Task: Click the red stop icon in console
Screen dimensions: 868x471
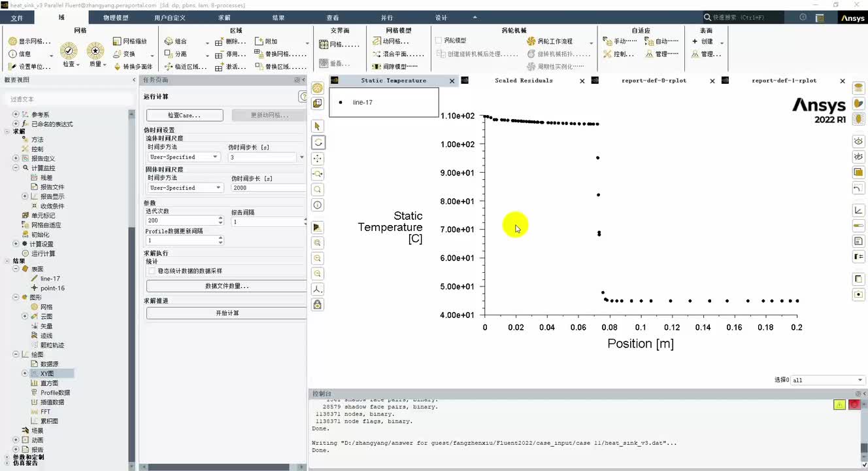Action: 854,405
